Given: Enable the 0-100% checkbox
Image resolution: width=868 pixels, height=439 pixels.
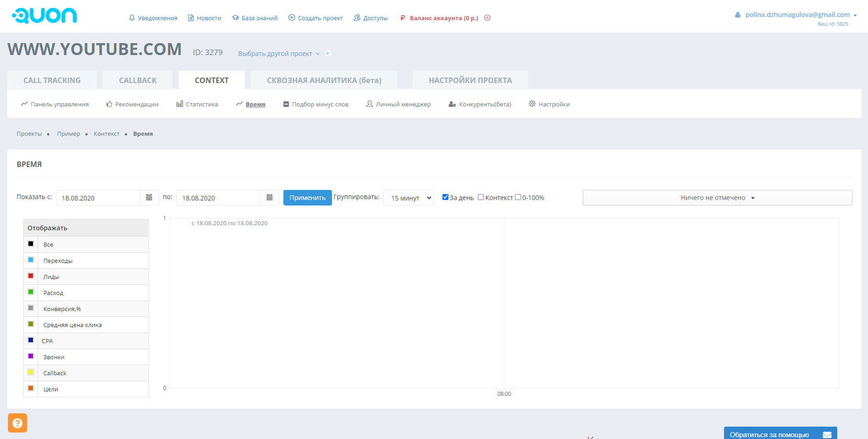Looking at the screenshot, I should click(518, 197).
